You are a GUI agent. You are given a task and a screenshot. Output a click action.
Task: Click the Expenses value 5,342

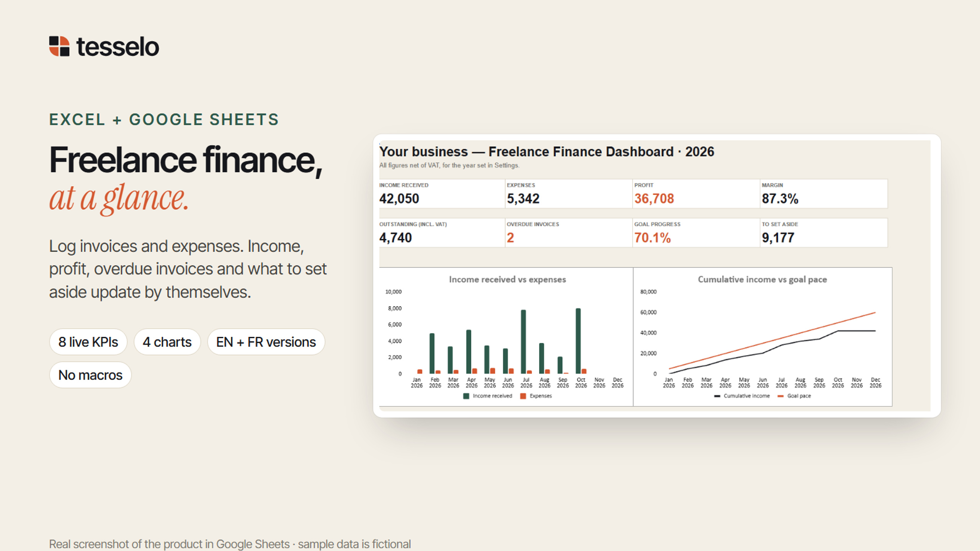[x=523, y=199]
